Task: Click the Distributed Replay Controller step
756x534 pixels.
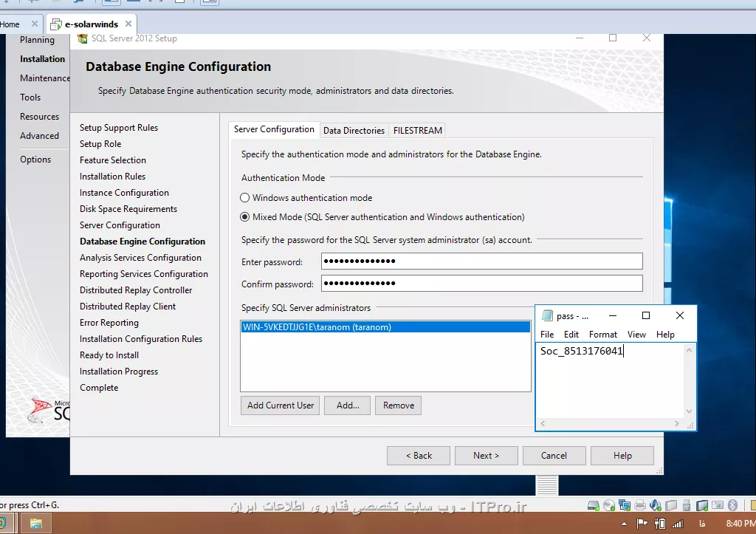Action: point(136,290)
